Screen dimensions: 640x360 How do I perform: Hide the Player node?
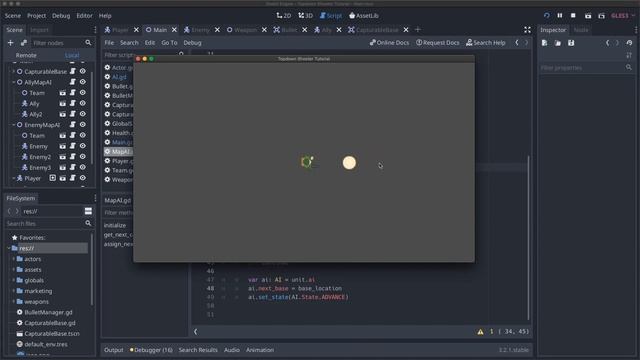point(83,178)
